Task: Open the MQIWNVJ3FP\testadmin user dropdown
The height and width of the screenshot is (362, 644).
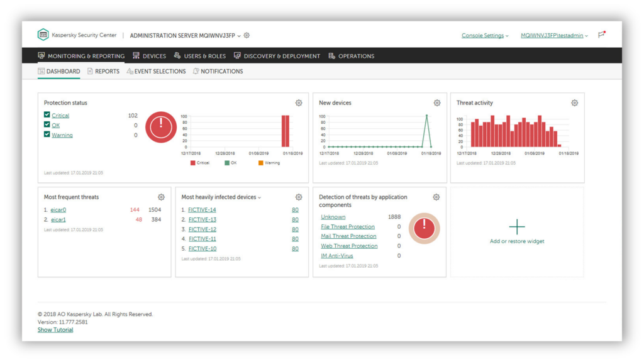Action: point(554,36)
